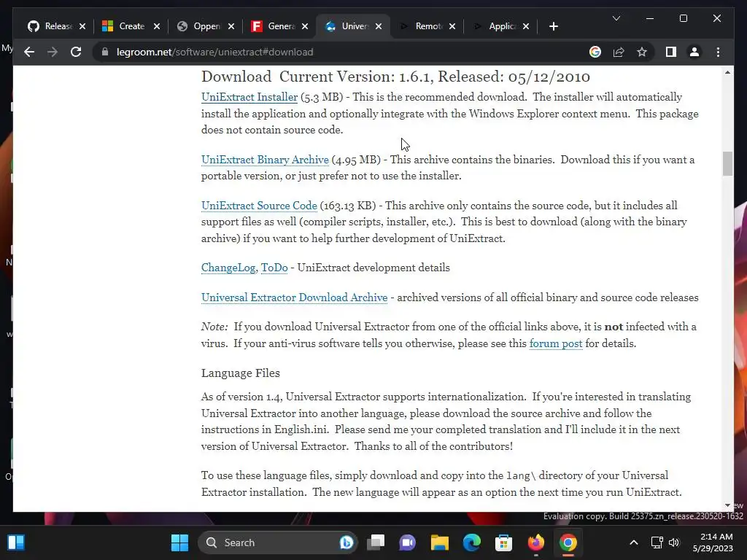
Task: Launch Microsoft Edge from taskbar
Action: click(x=472, y=542)
